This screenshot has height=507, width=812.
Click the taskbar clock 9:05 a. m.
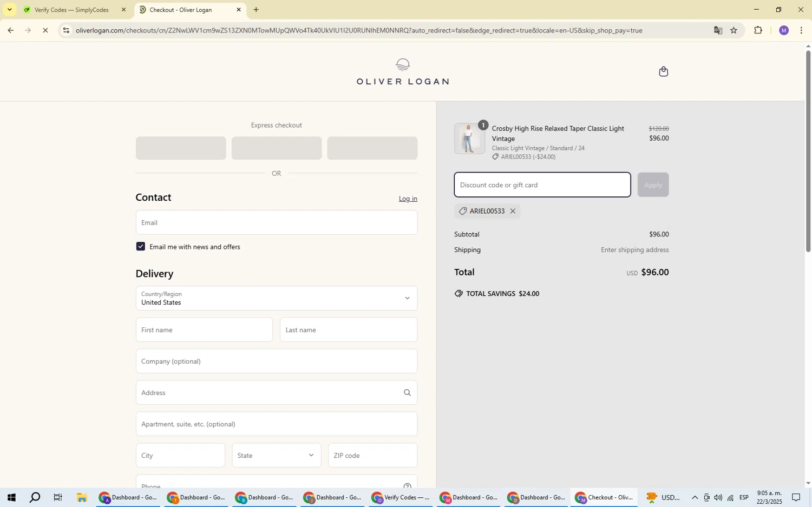pos(769,493)
